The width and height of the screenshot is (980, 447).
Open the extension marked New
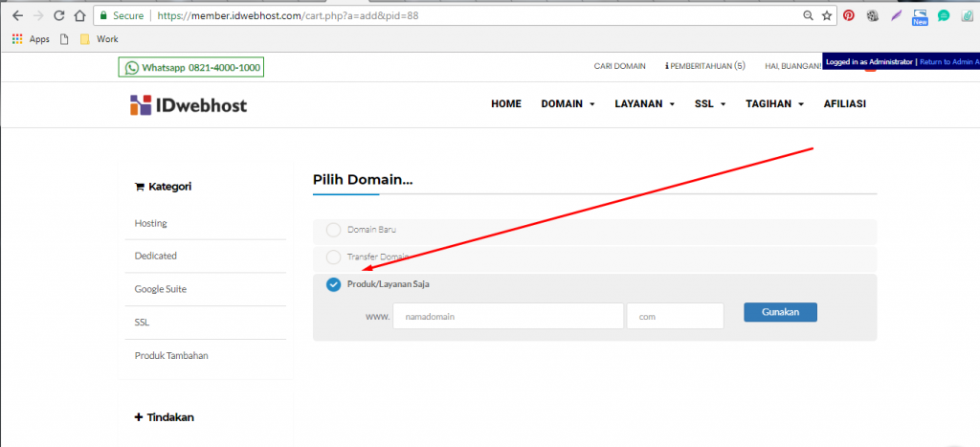pos(920,17)
